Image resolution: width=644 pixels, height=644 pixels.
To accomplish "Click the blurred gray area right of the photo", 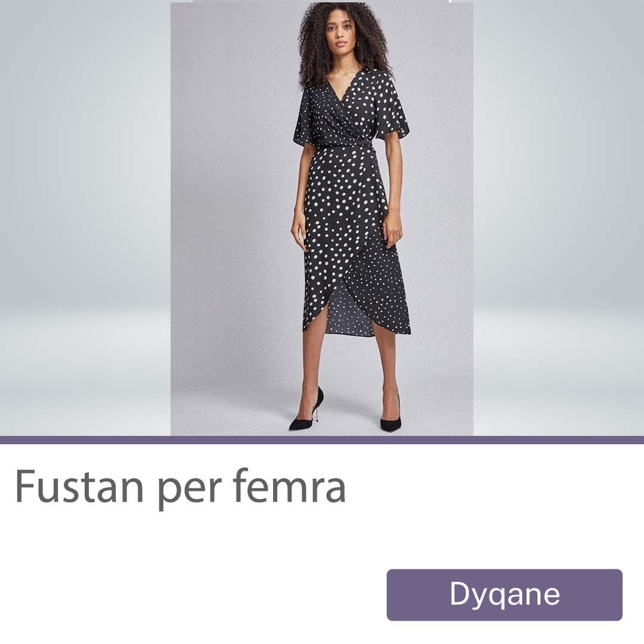I will (559, 218).
